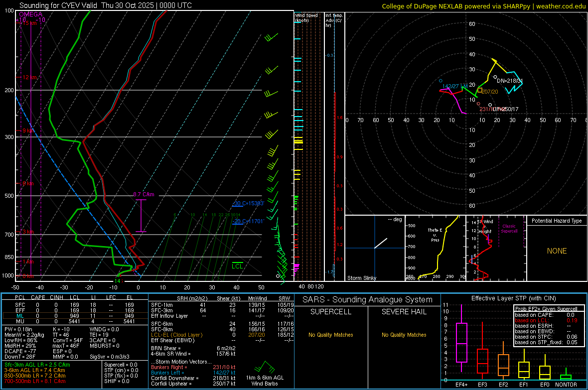
Task: Click the NONE hazard type text
Action: tap(557, 251)
